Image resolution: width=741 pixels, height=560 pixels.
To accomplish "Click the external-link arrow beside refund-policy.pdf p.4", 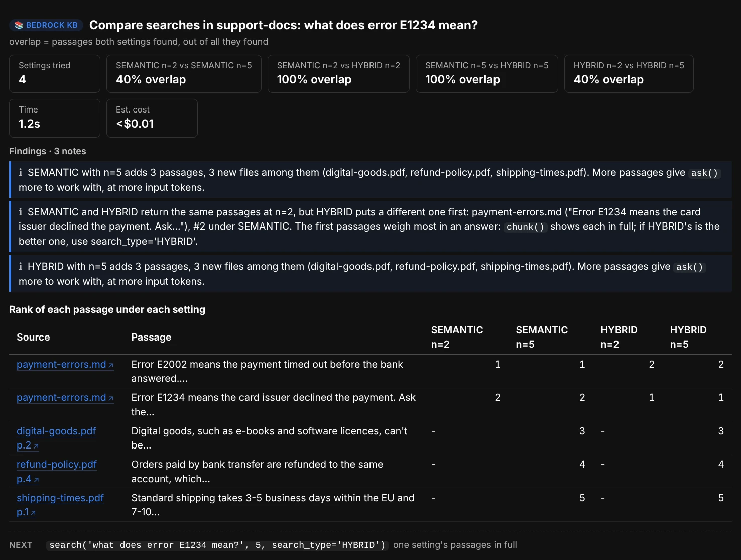I will click(36, 480).
